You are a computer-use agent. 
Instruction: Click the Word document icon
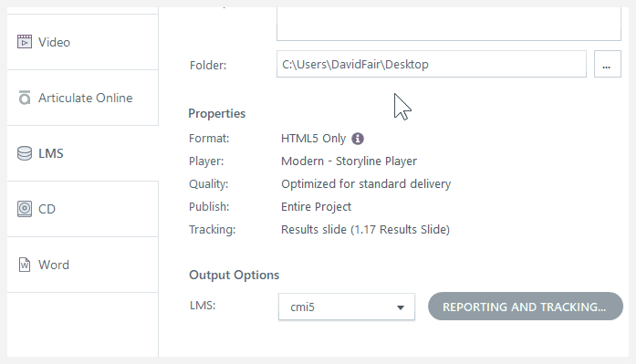(x=25, y=265)
